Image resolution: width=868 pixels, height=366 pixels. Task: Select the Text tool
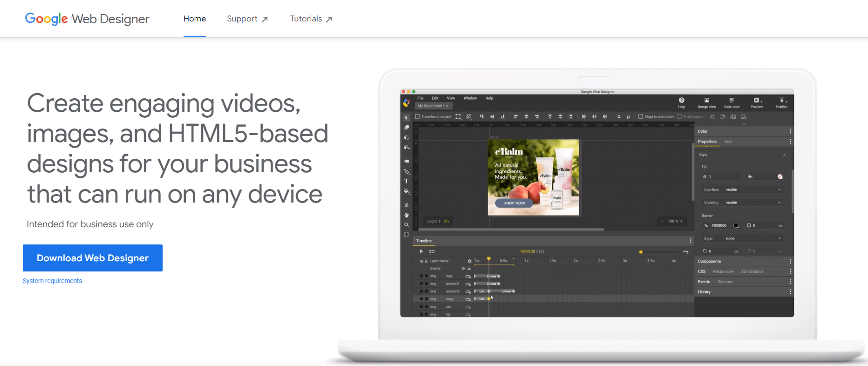pyautogui.click(x=406, y=181)
